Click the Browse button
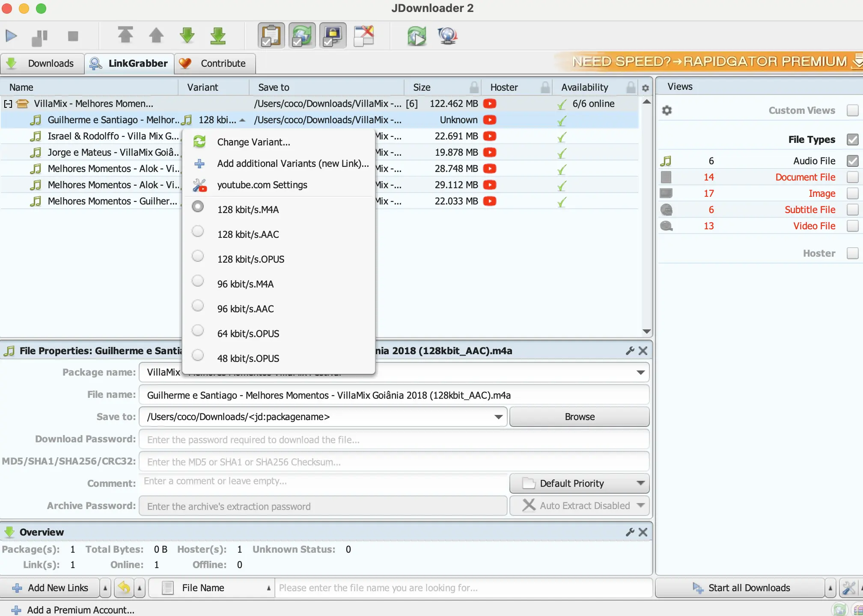The image size is (863, 616). (x=579, y=417)
